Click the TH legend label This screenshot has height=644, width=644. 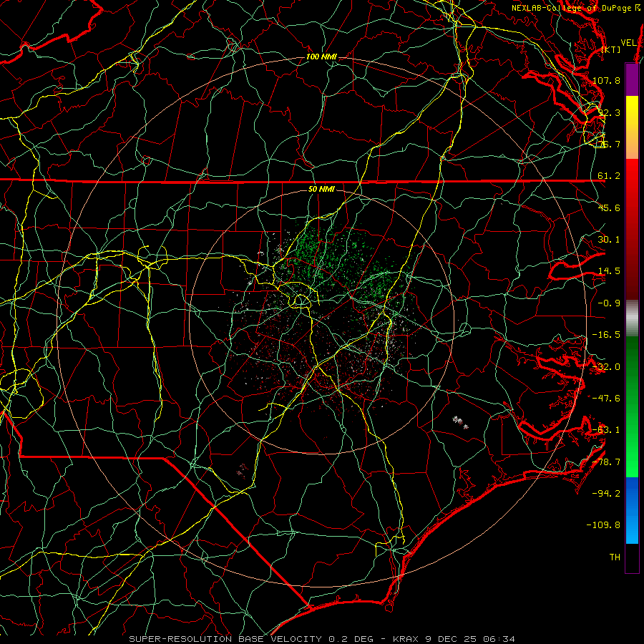coord(615,557)
